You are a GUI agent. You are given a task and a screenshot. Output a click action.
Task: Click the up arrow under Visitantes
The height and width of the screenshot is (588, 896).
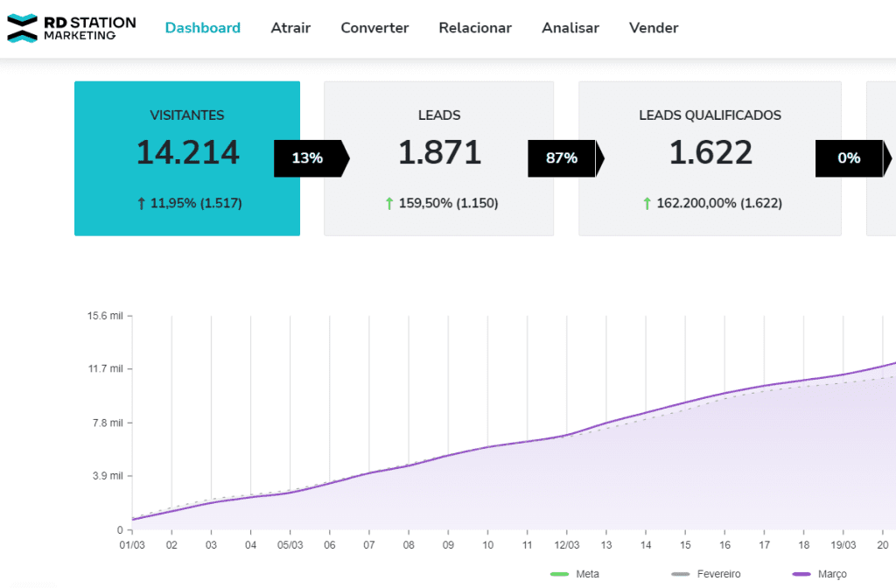tap(141, 203)
